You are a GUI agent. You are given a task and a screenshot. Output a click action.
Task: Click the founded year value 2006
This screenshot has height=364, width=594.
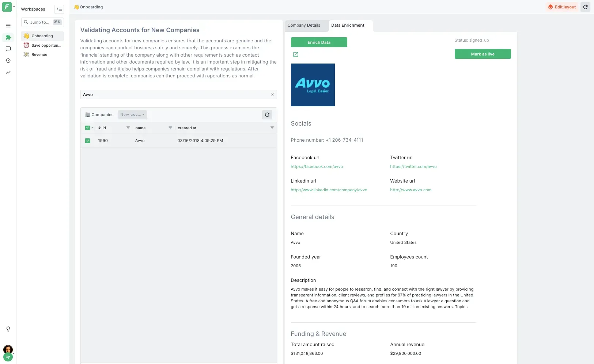(296, 266)
